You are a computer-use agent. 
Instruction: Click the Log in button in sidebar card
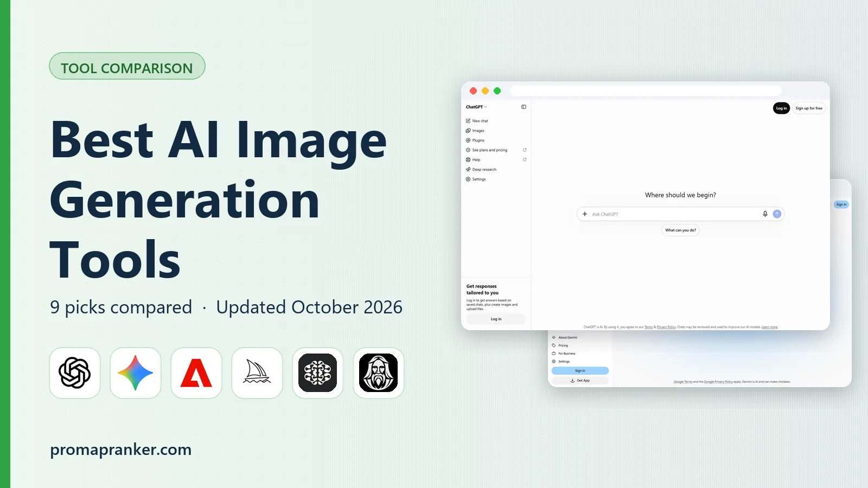tap(496, 319)
